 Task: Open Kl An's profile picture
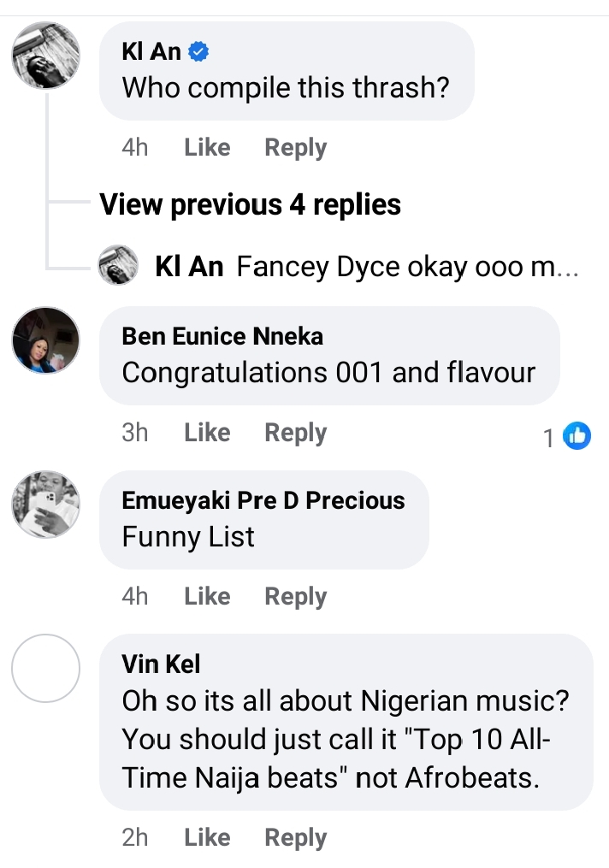[x=45, y=56]
